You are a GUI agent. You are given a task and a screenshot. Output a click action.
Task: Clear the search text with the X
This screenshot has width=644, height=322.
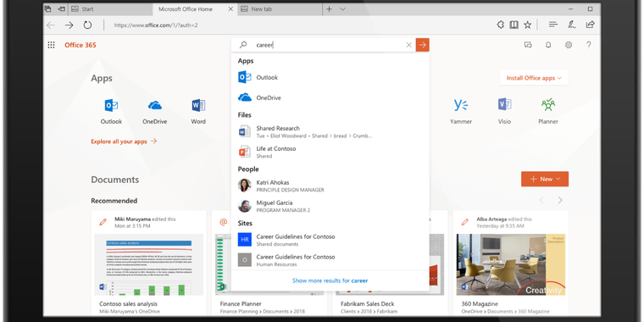[408, 45]
